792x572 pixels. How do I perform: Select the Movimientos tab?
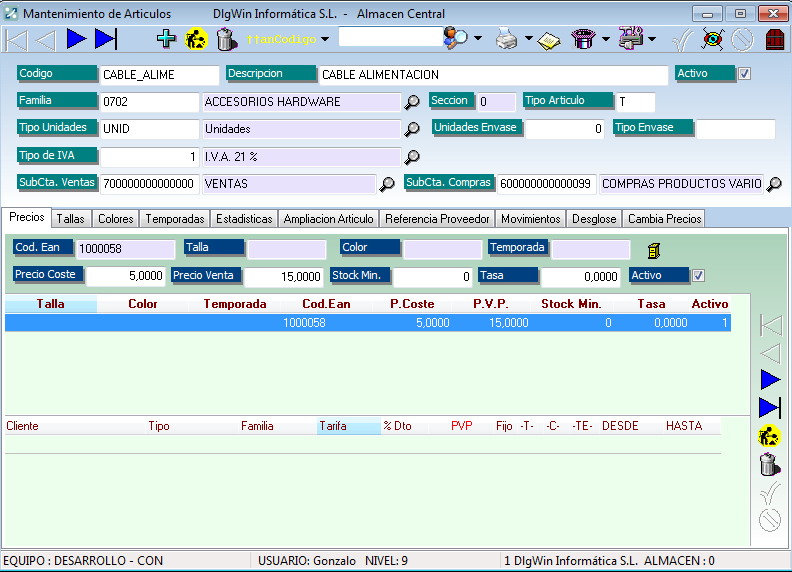[531, 219]
